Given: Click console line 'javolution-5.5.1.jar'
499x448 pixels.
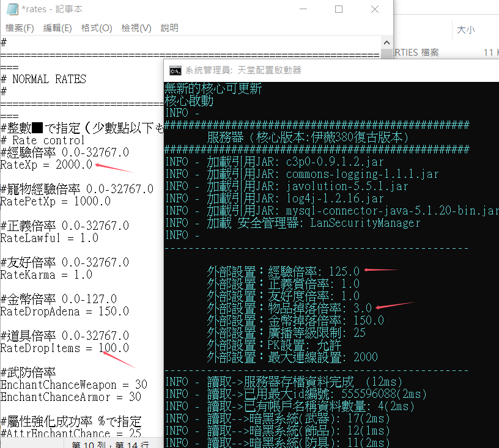Looking at the screenshot, I should (347, 186).
